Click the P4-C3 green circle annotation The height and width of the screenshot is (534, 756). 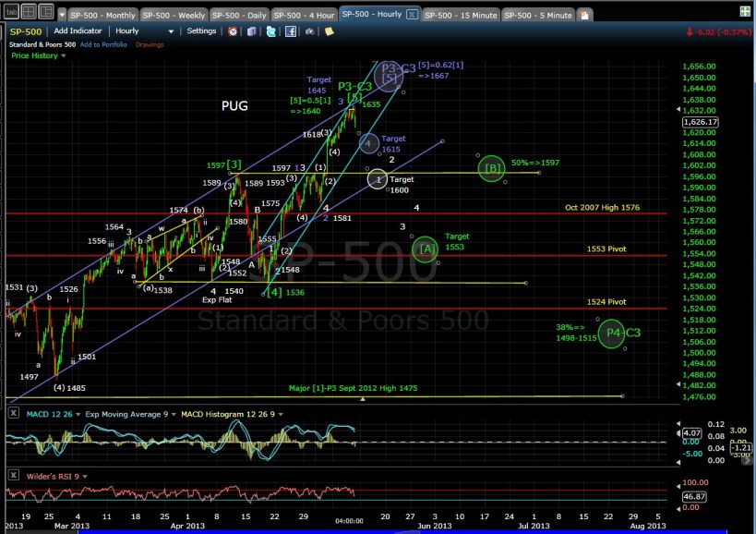coord(611,334)
